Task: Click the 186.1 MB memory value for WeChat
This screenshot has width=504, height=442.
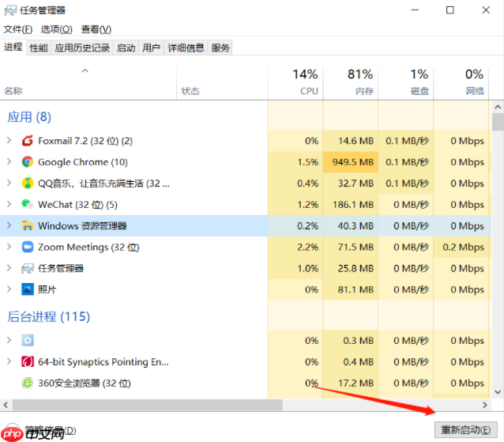Action: point(353,204)
